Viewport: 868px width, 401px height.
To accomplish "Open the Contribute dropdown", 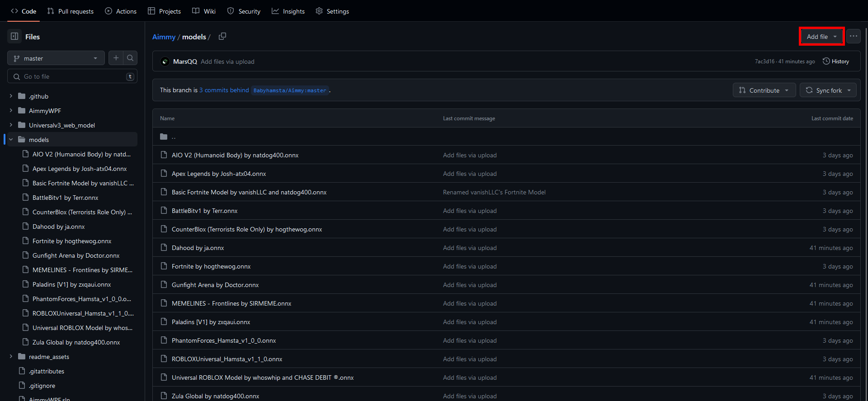I will [764, 90].
